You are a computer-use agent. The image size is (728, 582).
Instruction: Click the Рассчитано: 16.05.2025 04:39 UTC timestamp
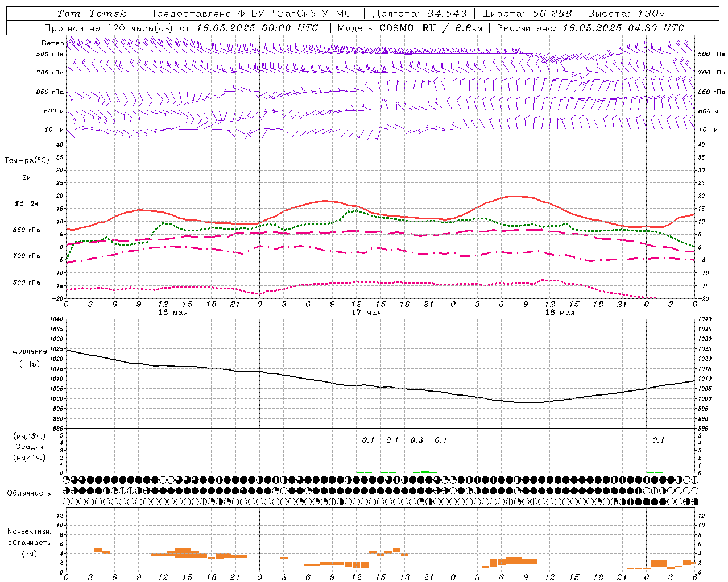click(590, 28)
